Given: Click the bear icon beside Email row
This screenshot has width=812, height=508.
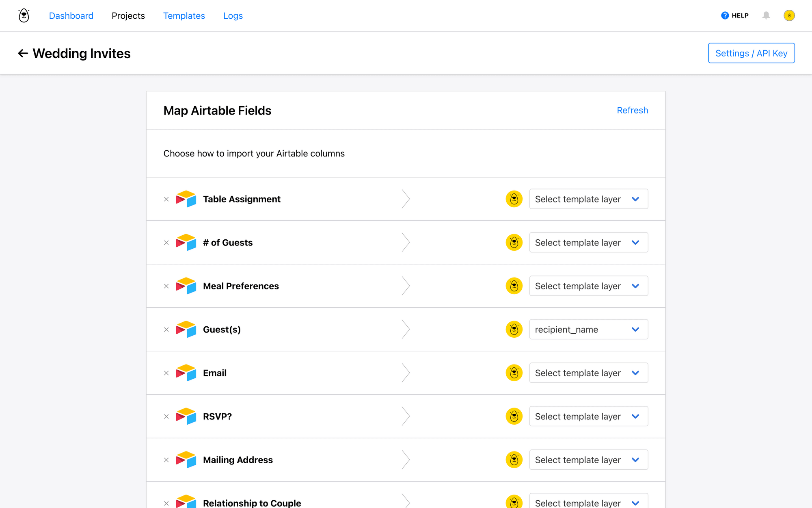Looking at the screenshot, I should pyautogui.click(x=514, y=373).
